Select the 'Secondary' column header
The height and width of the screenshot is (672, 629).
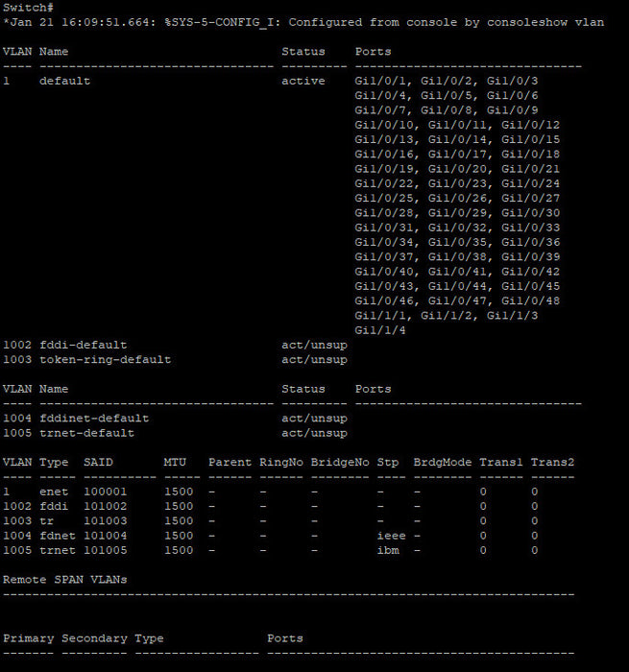click(x=94, y=638)
